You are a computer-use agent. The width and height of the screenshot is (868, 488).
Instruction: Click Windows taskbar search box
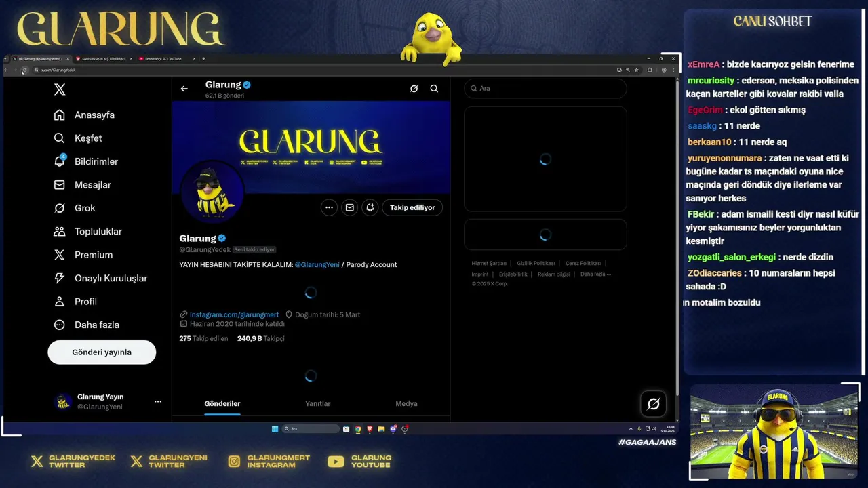pyautogui.click(x=311, y=429)
